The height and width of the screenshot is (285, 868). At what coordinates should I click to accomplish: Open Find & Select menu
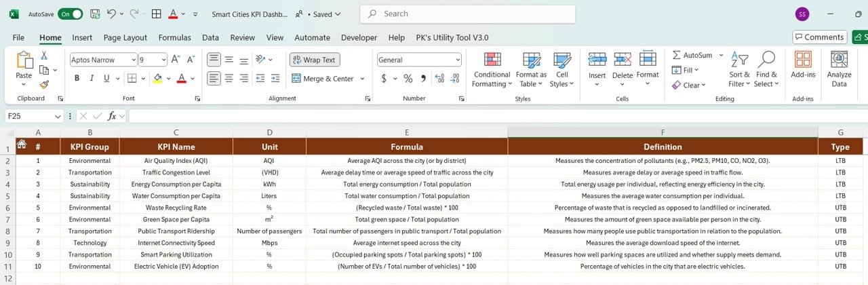(x=766, y=69)
